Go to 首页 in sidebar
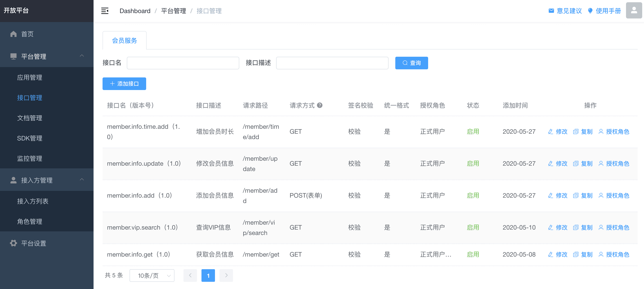The width and height of the screenshot is (644, 289). point(27,34)
